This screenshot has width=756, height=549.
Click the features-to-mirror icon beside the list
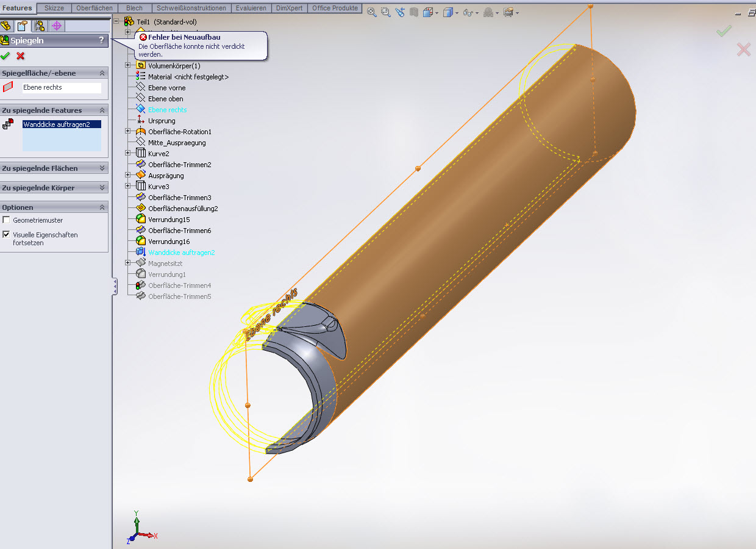[x=8, y=124]
